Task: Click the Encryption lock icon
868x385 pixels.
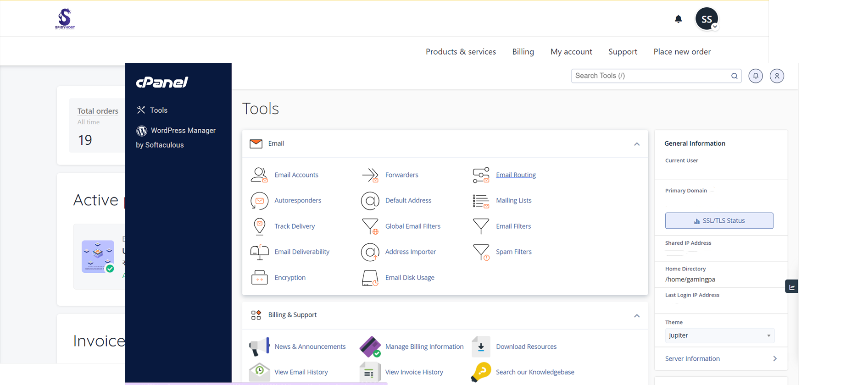Action: point(259,278)
